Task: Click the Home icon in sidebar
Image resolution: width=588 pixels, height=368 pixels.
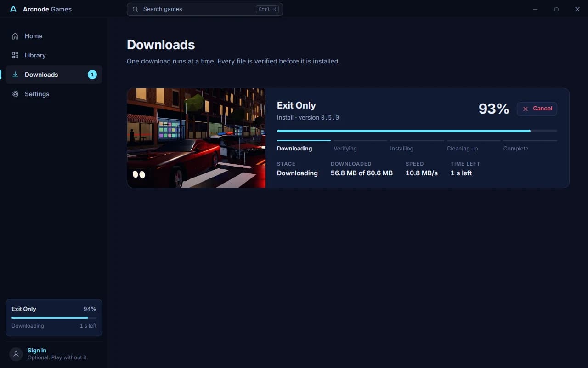Action: tap(15, 36)
